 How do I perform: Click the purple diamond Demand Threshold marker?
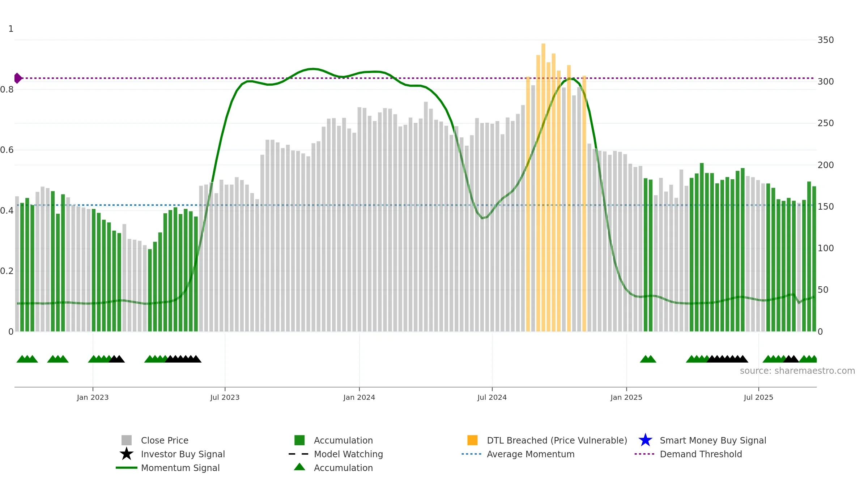click(x=18, y=78)
